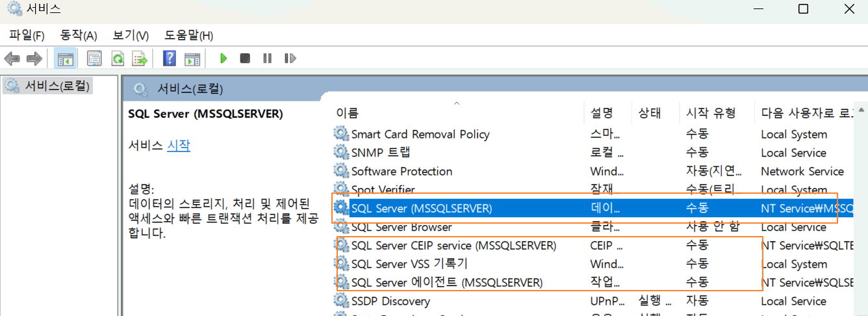Open the 도움말(H) menu
The image size is (868, 316).
[x=188, y=35]
